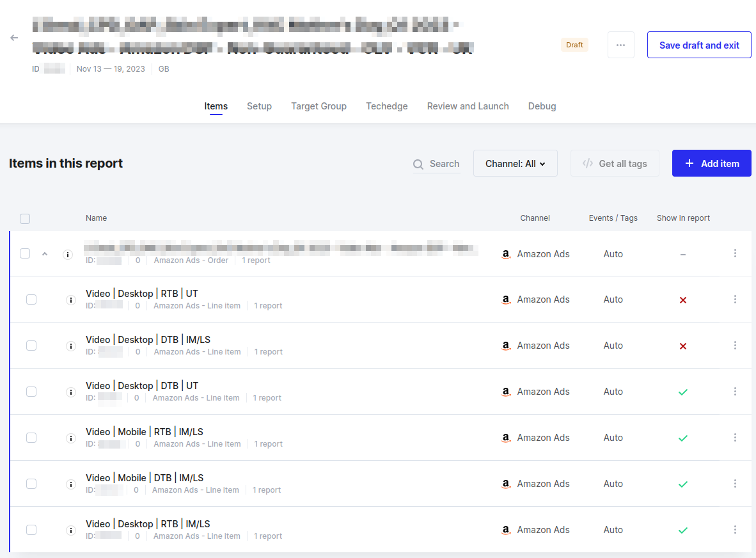Click the Add item button
The width and height of the screenshot is (756, 558).
click(x=711, y=164)
